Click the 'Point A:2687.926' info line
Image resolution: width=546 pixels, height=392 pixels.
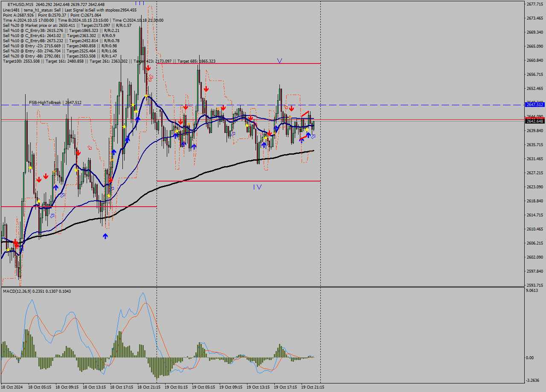click(x=52, y=15)
